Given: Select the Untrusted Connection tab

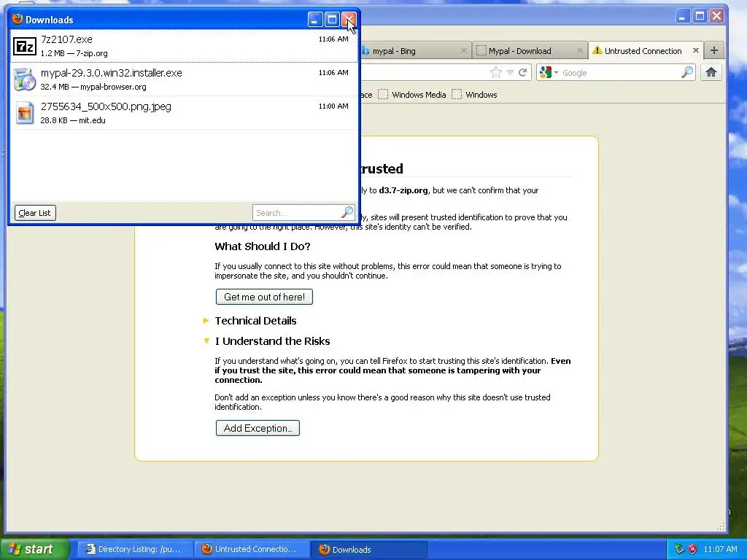Looking at the screenshot, I should (x=643, y=51).
